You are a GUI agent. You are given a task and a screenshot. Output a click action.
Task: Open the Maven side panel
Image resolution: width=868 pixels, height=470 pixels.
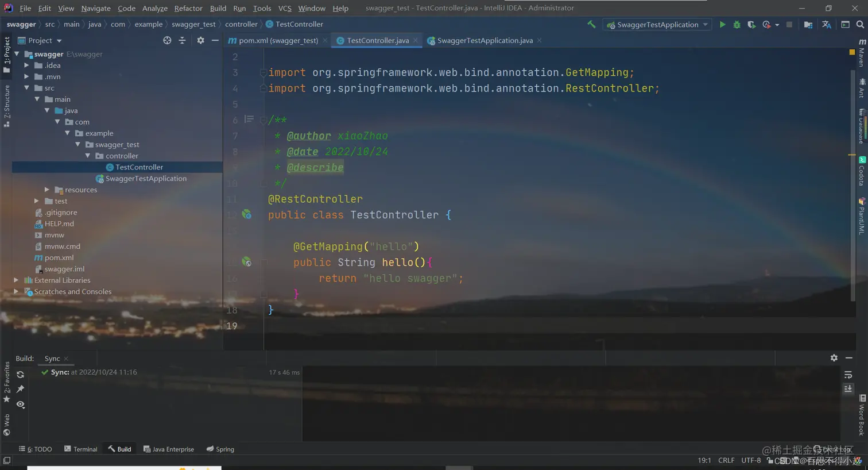coord(862,53)
